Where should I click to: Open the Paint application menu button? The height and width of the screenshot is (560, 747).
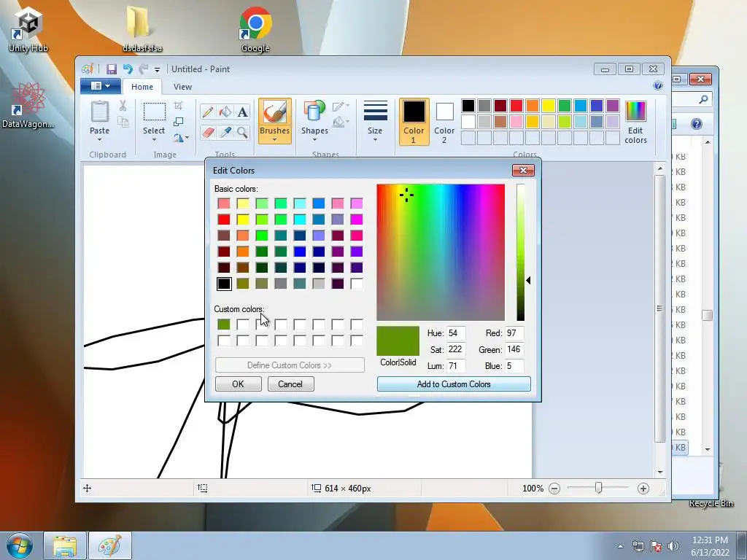coord(101,86)
